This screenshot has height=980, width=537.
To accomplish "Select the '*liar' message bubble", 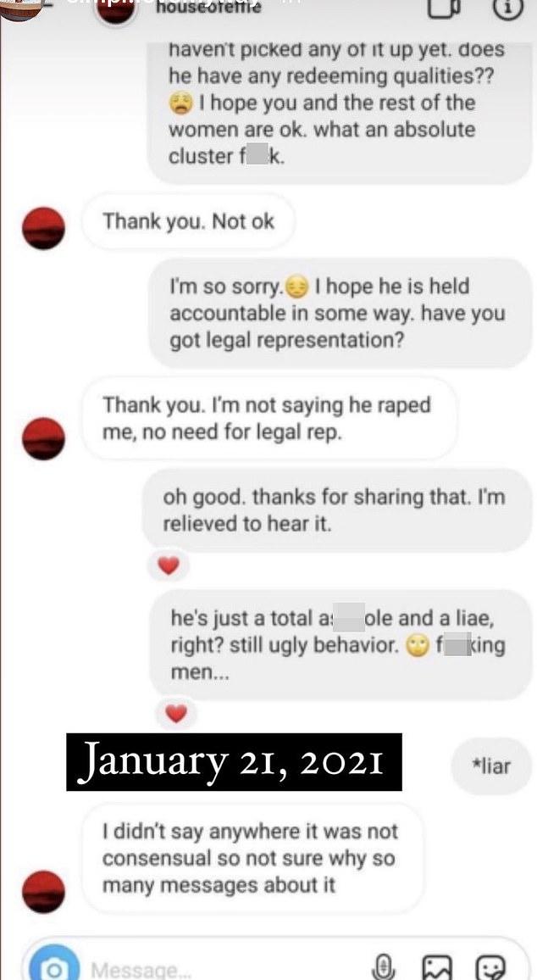I will (x=491, y=766).
